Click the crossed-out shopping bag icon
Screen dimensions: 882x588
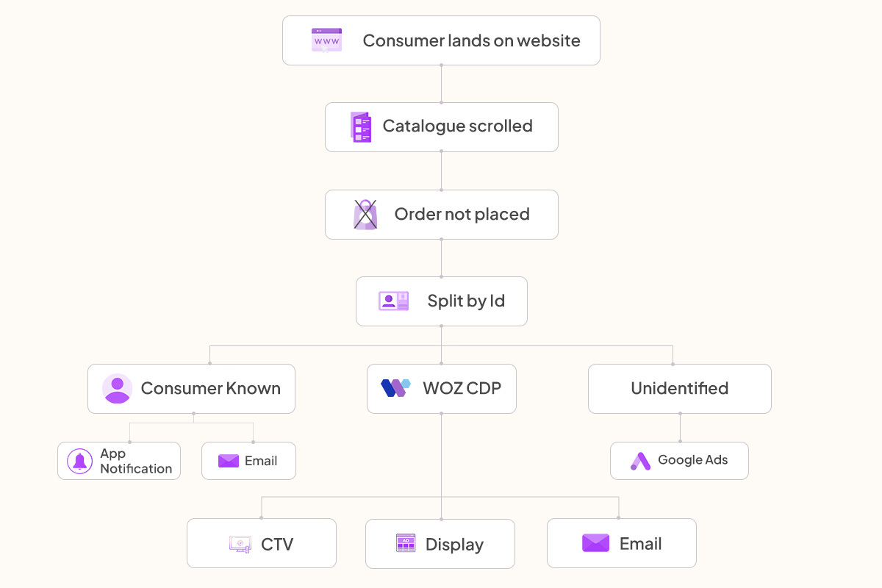click(365, 215)
